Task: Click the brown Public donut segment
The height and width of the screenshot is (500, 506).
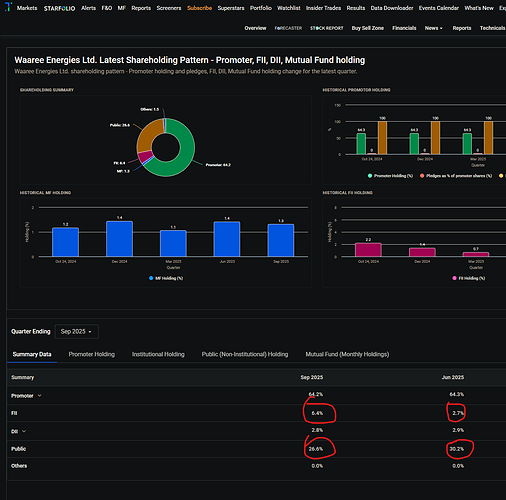Action: 146,135
